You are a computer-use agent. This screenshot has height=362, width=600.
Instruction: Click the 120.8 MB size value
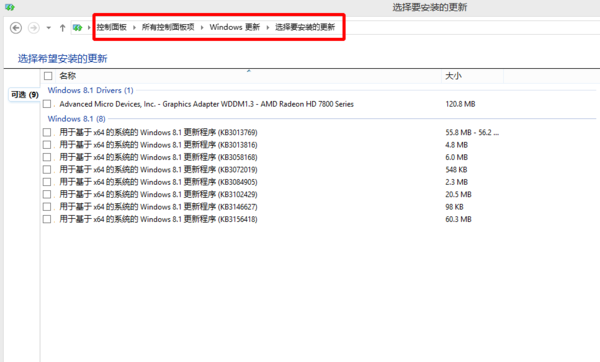point(460,104)
